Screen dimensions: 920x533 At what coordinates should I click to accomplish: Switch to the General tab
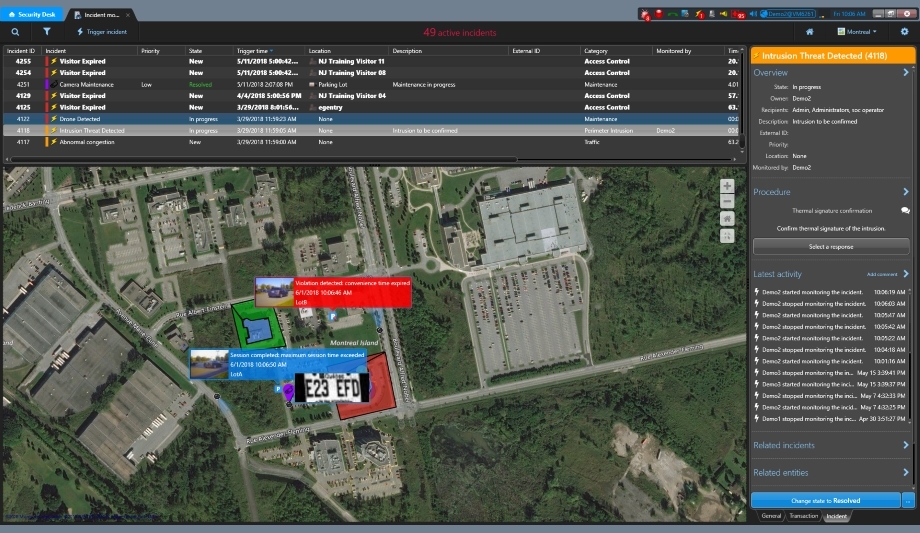tap(771, 516)
